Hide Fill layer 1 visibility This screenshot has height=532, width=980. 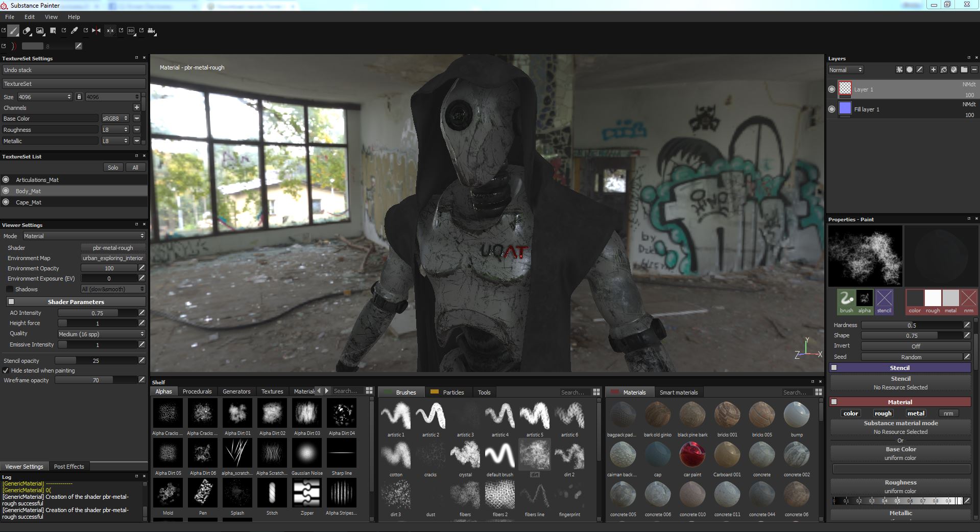click(832, 109)
